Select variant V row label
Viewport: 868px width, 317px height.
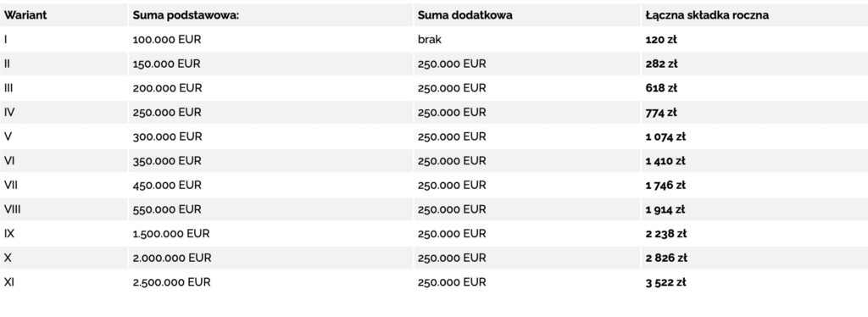click(x=8, y=136)
